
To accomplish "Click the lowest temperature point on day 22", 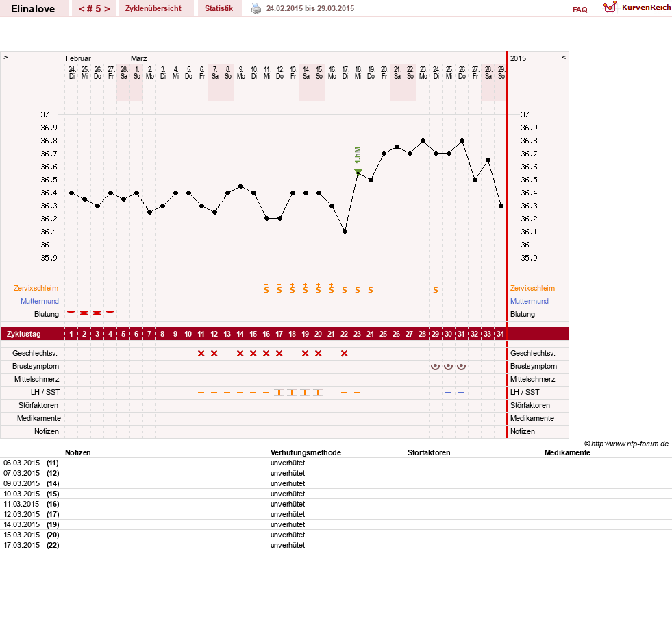I will coord(345,232).
